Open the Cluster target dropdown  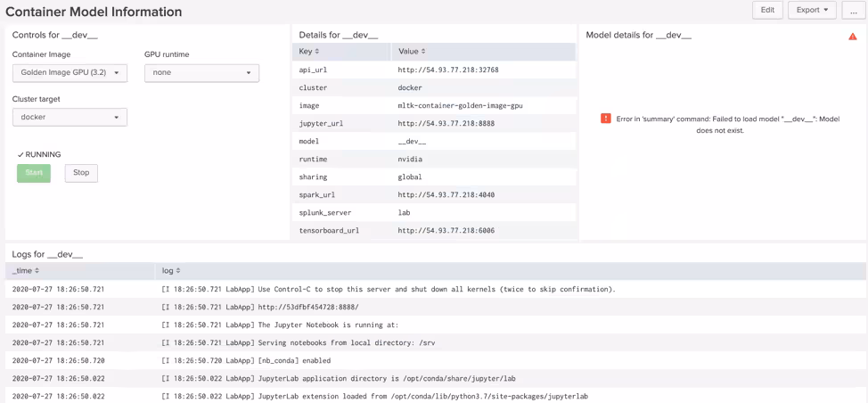click(x=70, y=118)
